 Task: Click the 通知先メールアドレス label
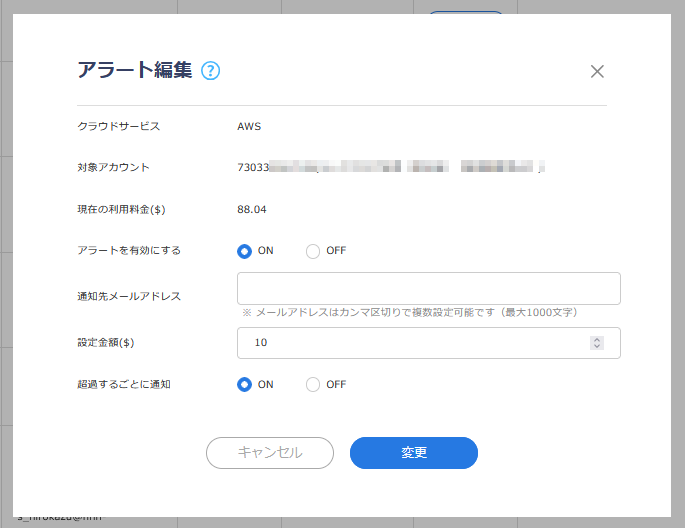tap(129, 296)
